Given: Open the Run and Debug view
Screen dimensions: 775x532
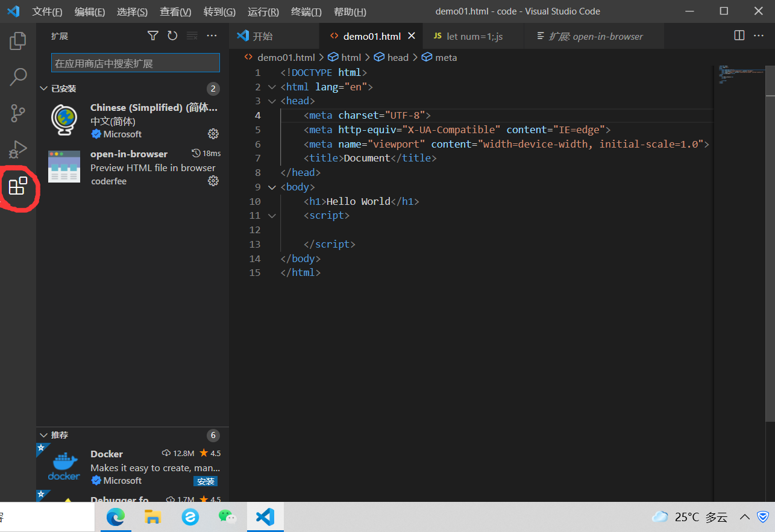Looking at the screenshot, I should (x=17, y=149).
